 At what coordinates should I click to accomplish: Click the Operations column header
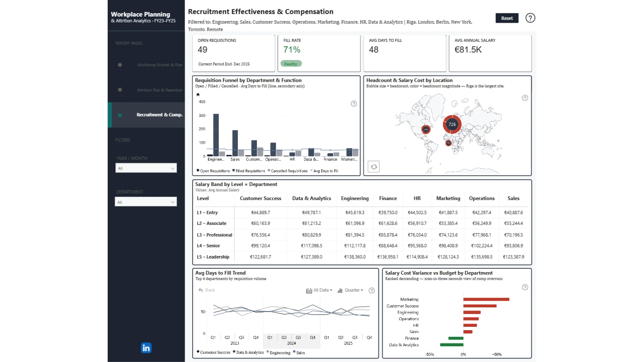(482, 198)
